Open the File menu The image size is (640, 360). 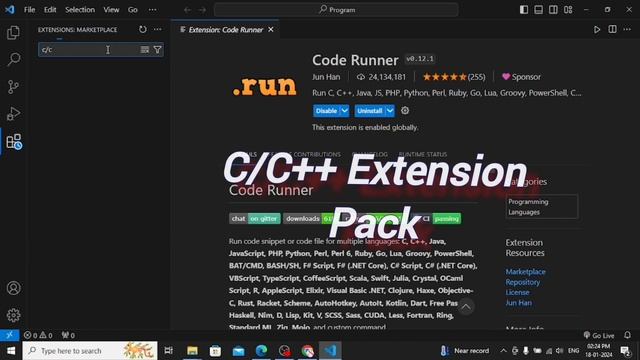tap(29, 9)
